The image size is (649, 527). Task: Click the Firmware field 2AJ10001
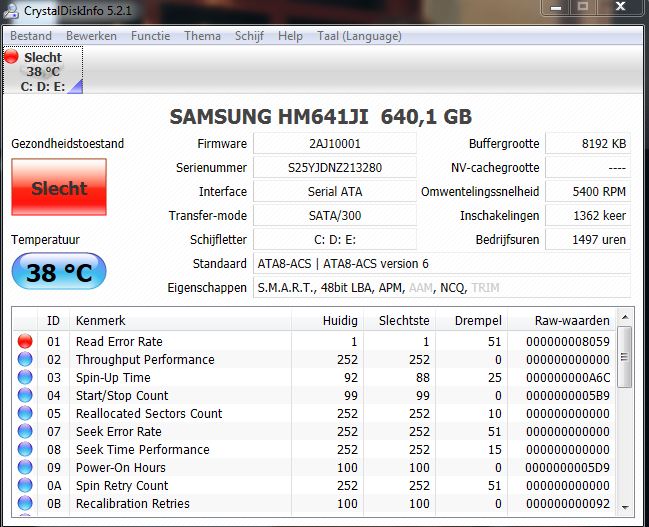tap(335, 143)
